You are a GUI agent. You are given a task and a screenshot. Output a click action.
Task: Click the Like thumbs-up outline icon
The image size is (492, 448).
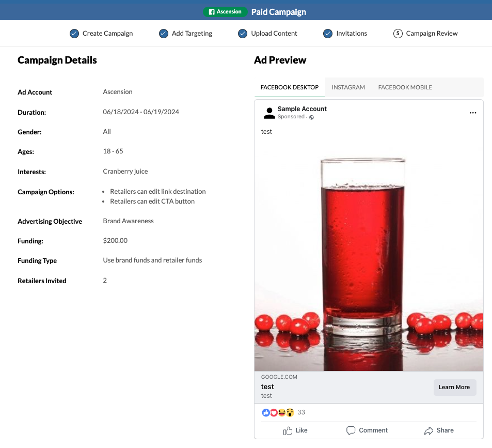click(x=288, y=430)
